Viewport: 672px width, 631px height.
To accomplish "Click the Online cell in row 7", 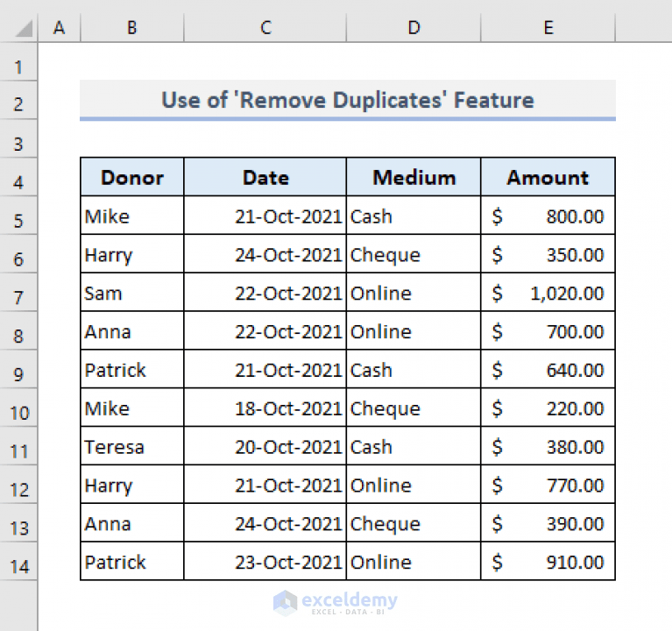I will pos(414,293).
